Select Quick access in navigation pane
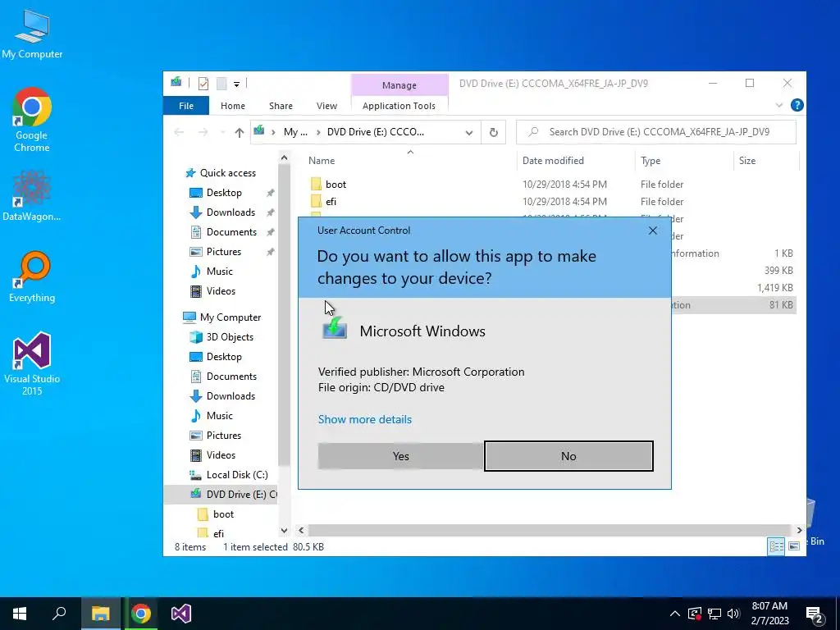840x630 pixels. pyautogui.click(x=228, y=173)
